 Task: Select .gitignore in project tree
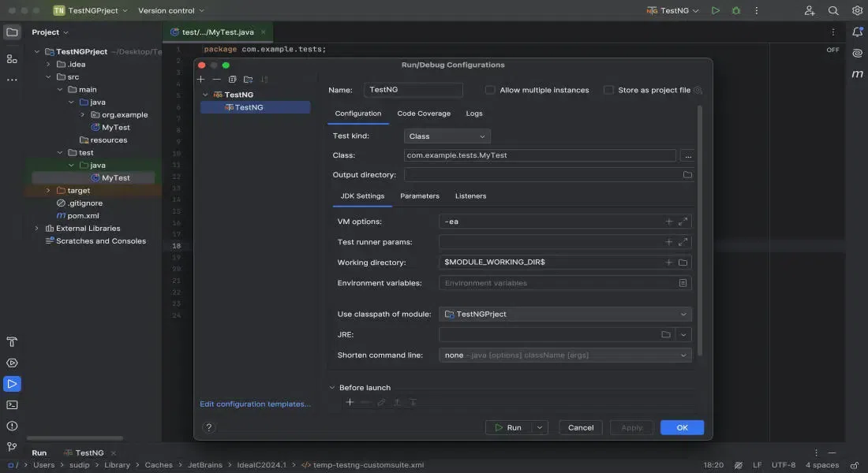(x=80, y=203)
